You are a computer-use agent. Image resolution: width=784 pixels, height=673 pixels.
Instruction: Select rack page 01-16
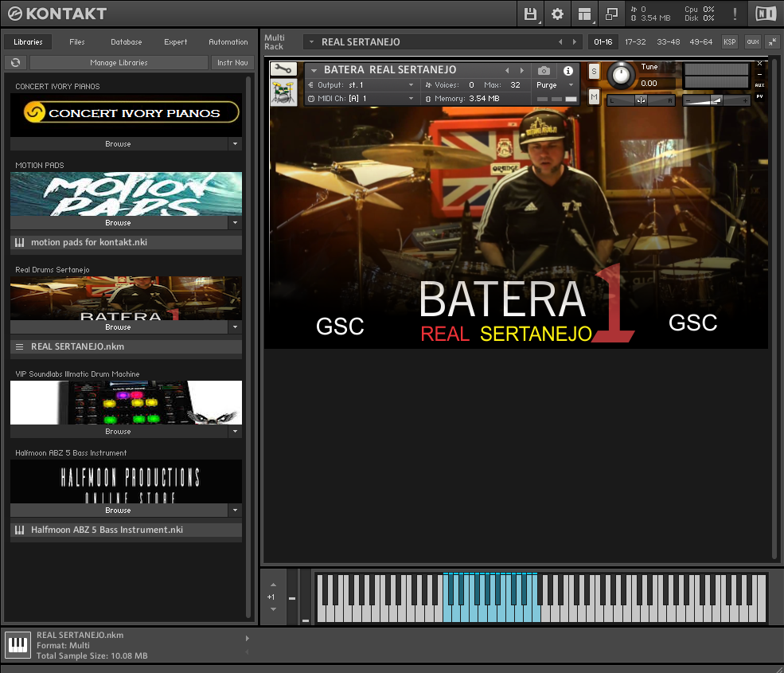[603, 42]
